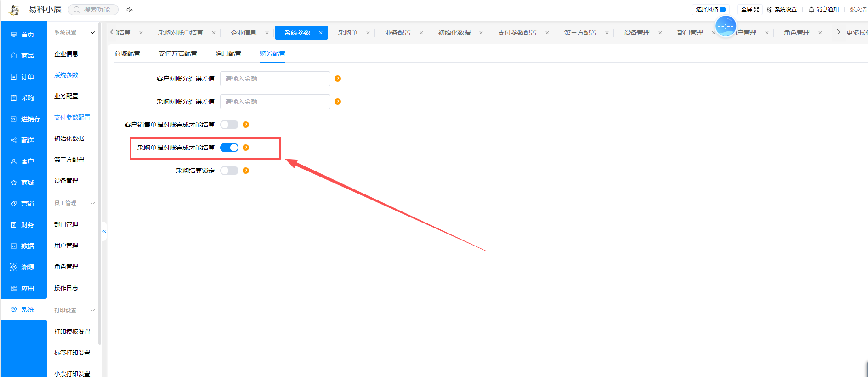Collapse the 打印设置 submenu group
Image resolution: width=868 pixels, height=377 pixels.
pos(92,310)
